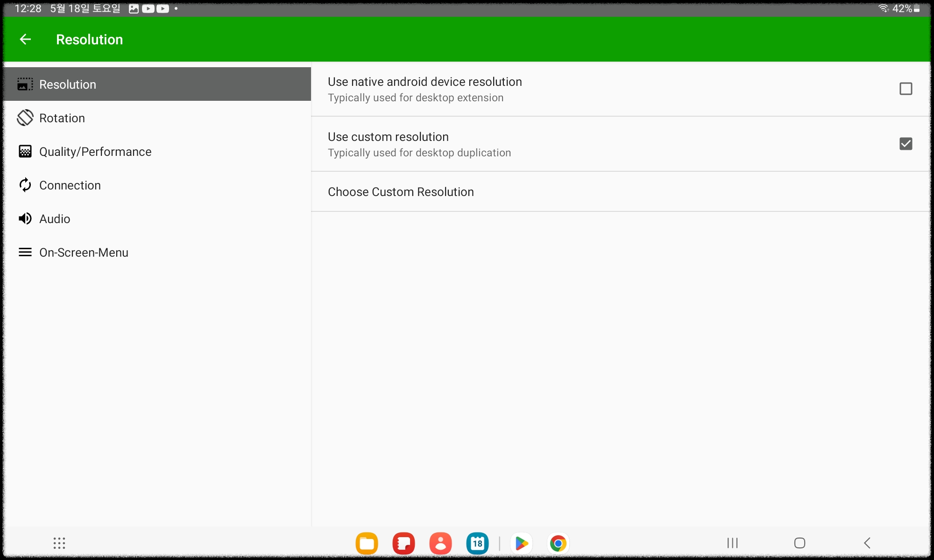
Task: Open the apps grid drawer icon
Action: coord(59,543)
